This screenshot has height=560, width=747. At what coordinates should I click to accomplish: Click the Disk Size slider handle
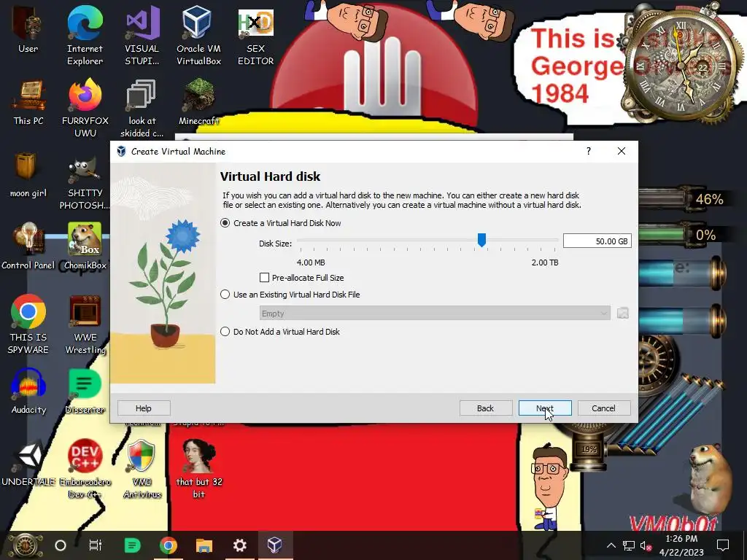481,240
